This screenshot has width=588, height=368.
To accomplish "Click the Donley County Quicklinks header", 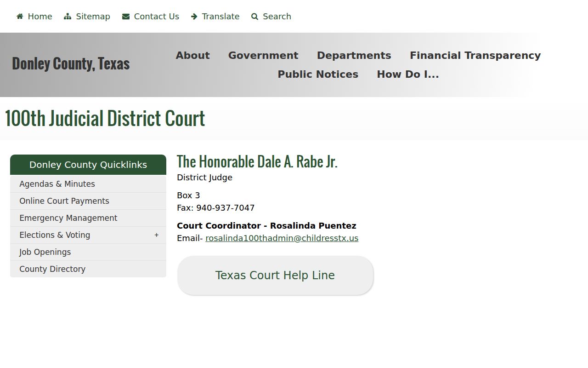I will (88, 165).
